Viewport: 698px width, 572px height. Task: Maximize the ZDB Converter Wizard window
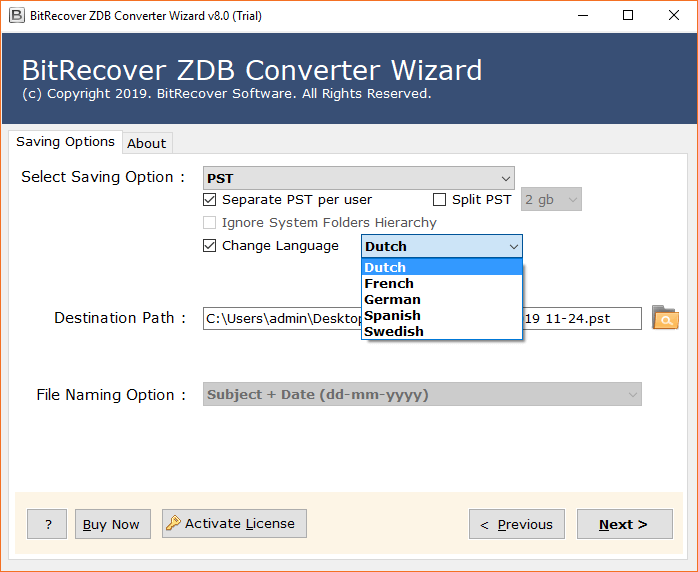(x=628, y=16)
